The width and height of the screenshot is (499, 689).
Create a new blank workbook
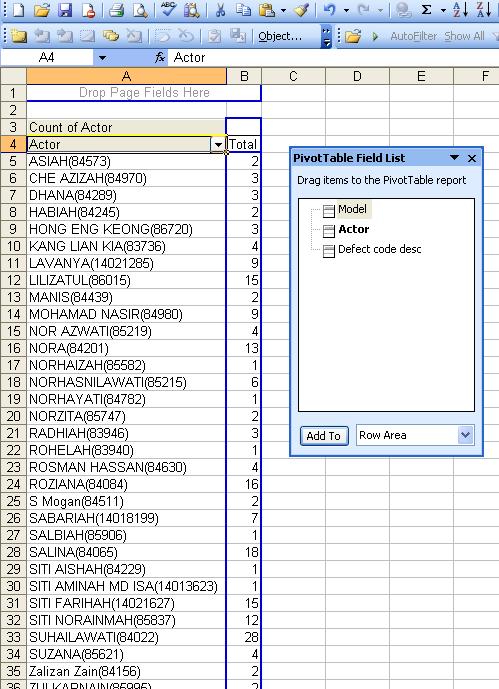[18, 10]
